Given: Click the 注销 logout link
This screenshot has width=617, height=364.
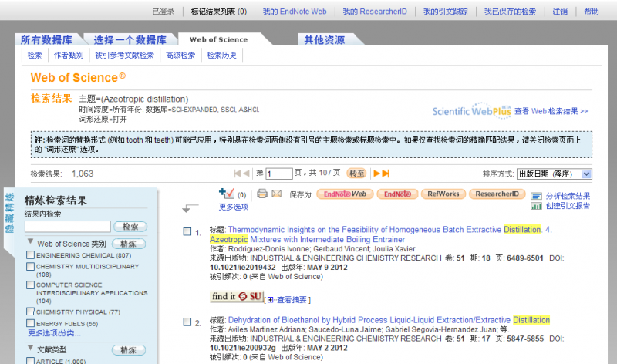Looking at the screenshot, I should (x=560, y=12).
